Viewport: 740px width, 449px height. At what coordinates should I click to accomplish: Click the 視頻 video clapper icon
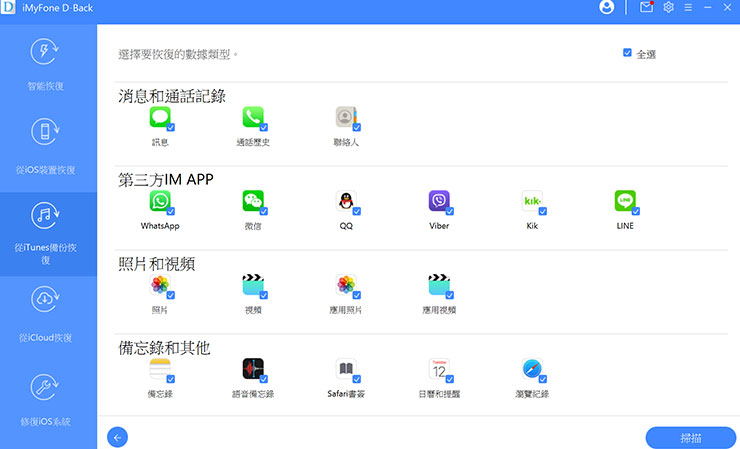pyautogui.click(x=253, y=285)
